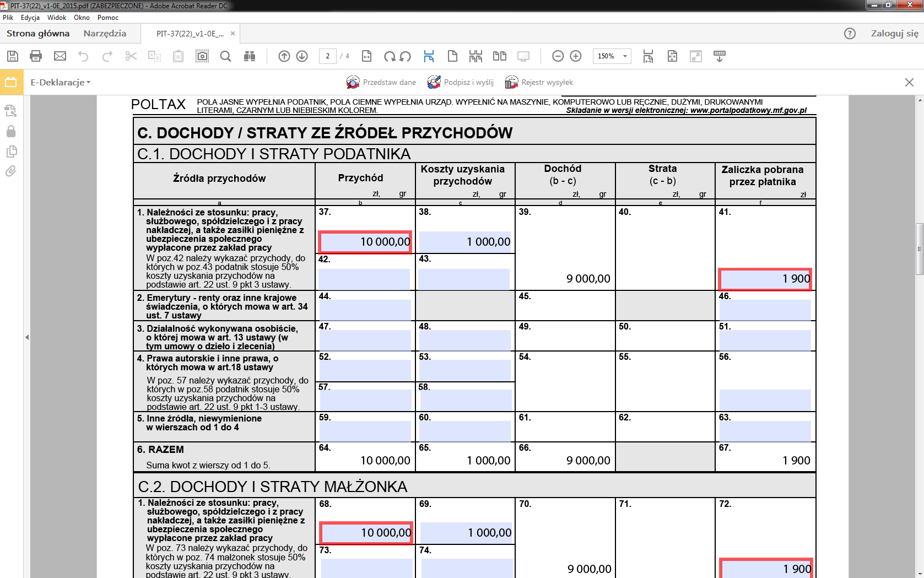Click the fit width scrolling icon
The height and width of the screenshot is (578, 924).
648,56
